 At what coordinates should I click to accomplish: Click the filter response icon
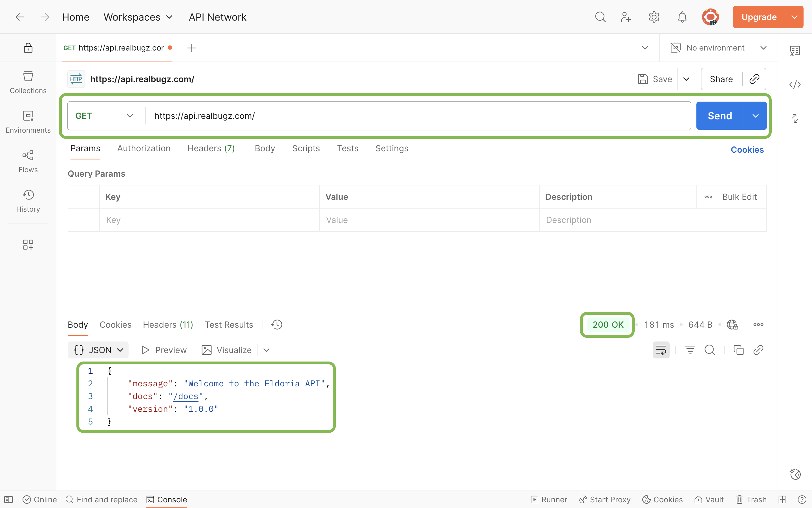tap(690, 350)
